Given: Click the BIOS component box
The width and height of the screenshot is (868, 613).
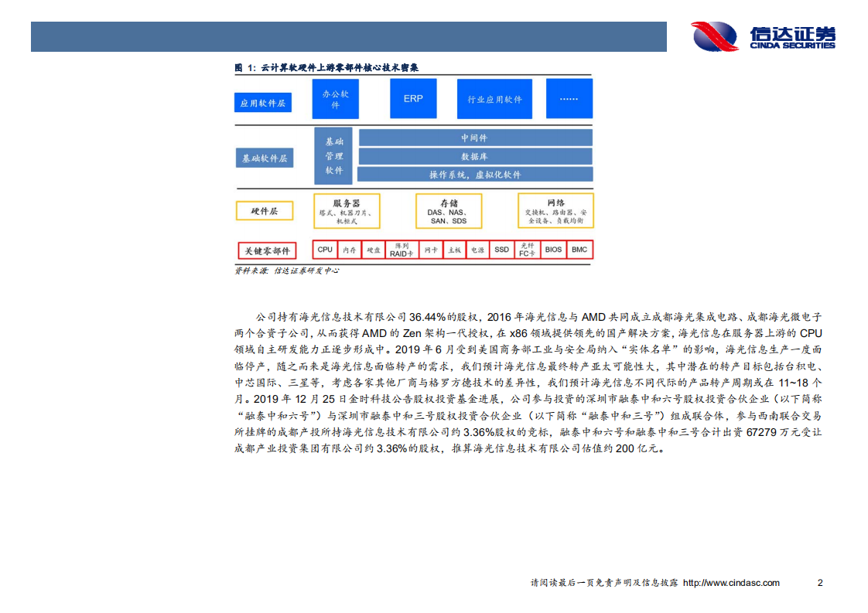Looking at the screenshot, I should (x=552, y=249).
